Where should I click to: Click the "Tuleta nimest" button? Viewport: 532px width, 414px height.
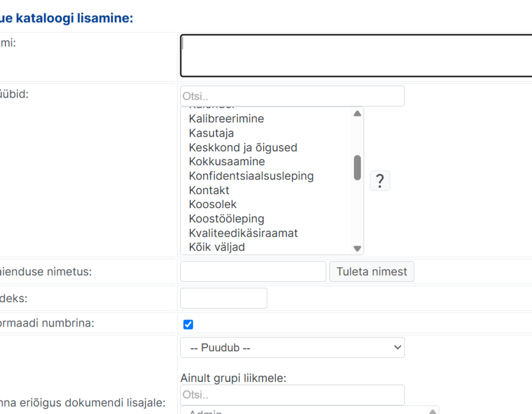click(x=372, y=271)
